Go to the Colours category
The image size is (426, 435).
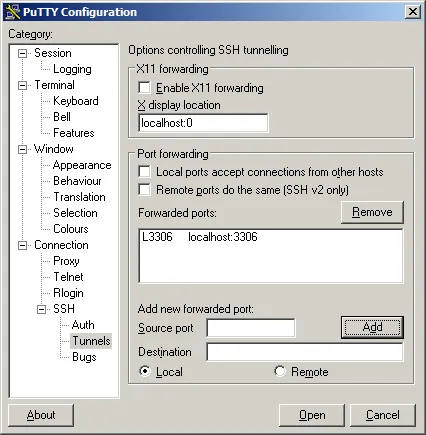[x=71, y=229]
